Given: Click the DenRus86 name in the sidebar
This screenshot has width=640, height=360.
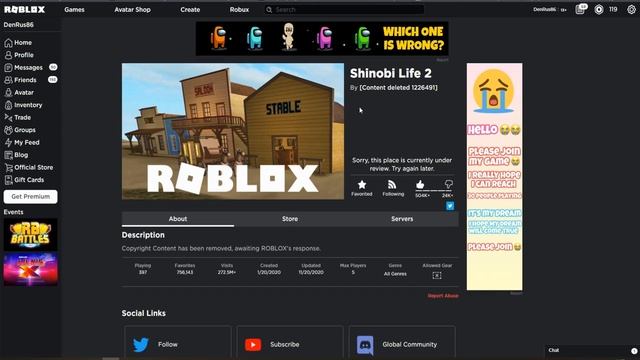Looking at the screenshot, I should 18,24.
